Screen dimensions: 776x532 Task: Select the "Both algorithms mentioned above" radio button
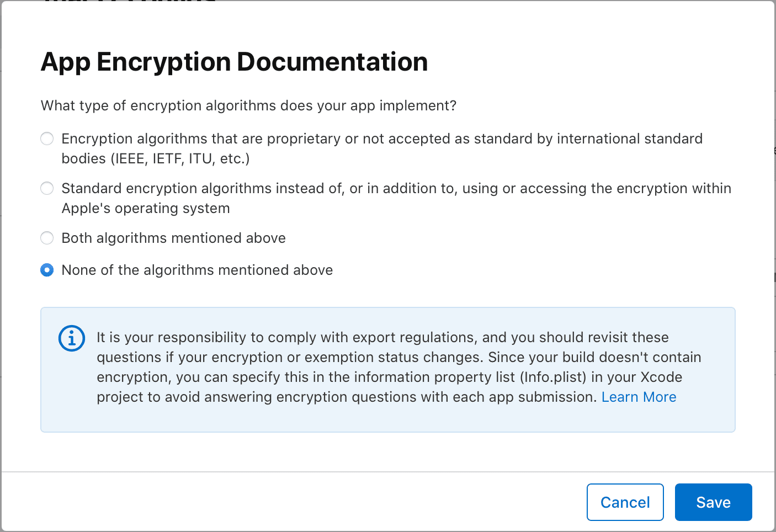[47, 238]
